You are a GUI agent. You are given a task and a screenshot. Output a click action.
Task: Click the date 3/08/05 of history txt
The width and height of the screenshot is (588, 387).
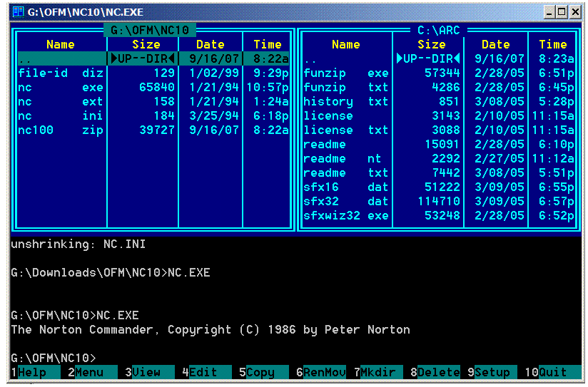pyautogui.click(x=499, y=101)
